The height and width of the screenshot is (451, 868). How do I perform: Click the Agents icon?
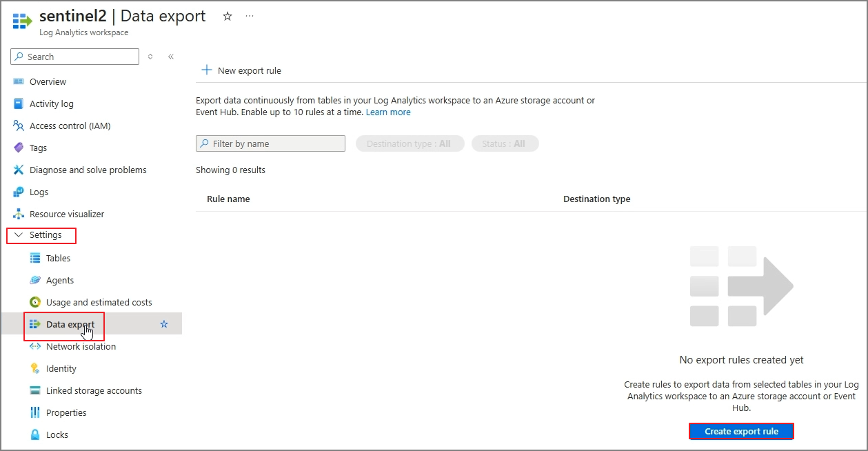(35, 280)
